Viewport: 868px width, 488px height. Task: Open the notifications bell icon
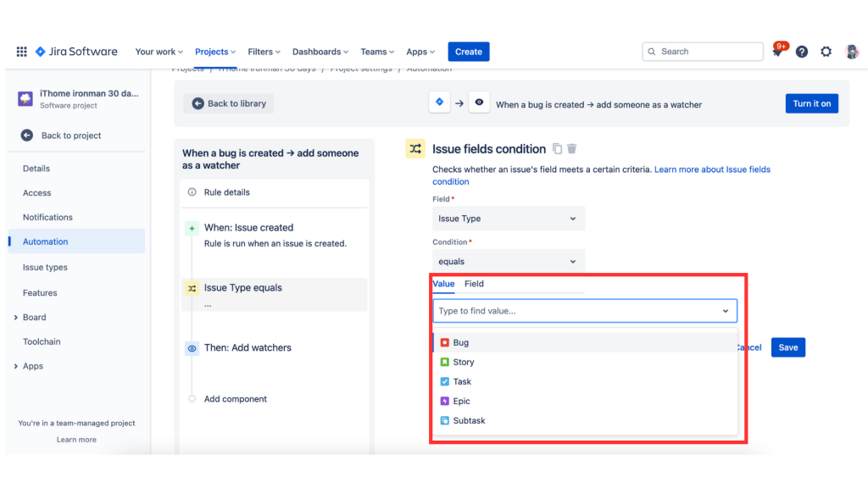click(x=777, y=52)
